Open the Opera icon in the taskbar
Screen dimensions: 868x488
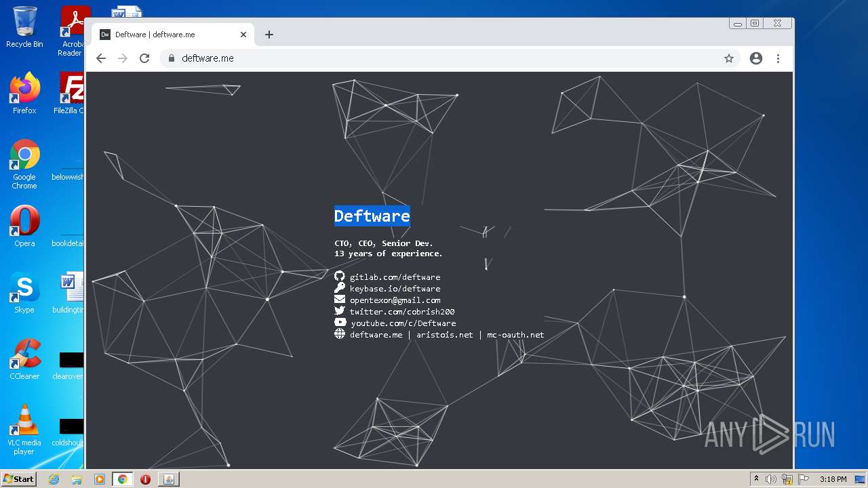145,479
